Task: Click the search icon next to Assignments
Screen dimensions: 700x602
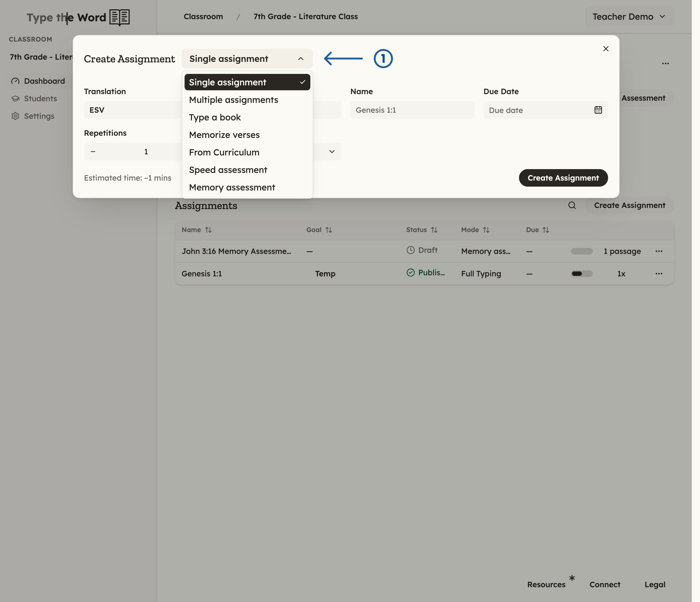Action: 572,205
